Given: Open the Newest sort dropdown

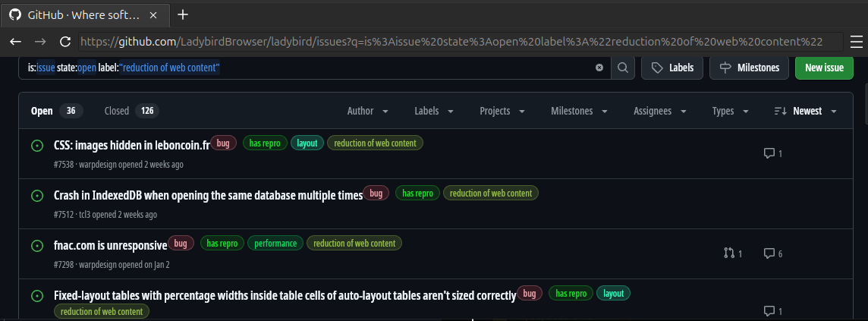Looking at the screenshot, I should click(806, 111).
